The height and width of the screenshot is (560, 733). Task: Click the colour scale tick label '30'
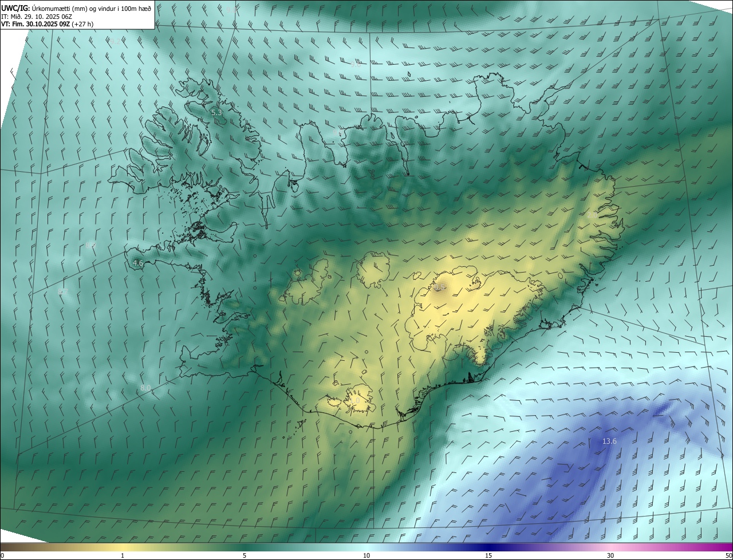click(610, 555)
